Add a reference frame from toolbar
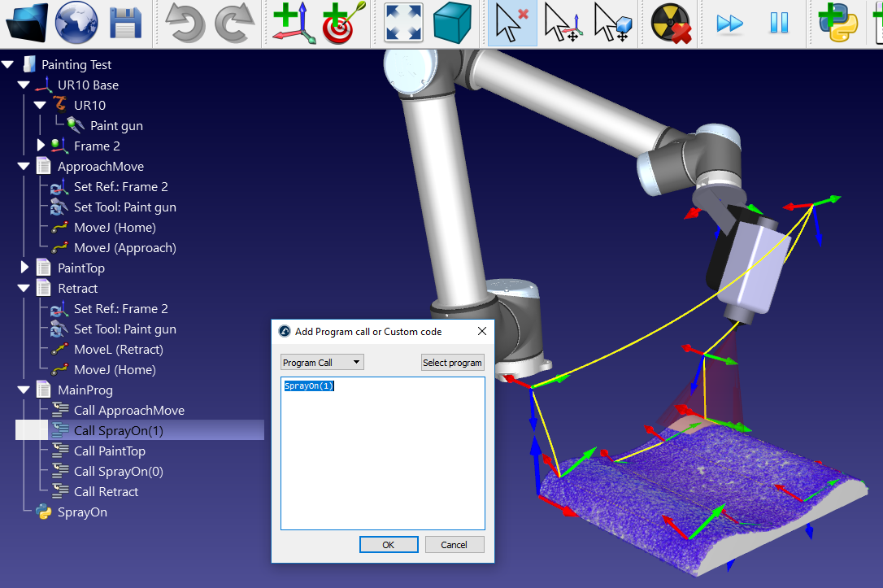Viewport: 883px width, 588px height. (x=293, y=23)
